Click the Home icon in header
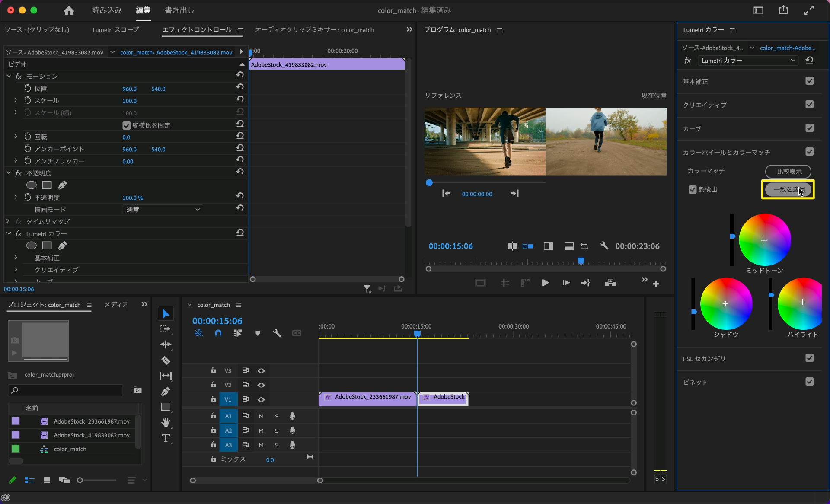The height and width of the screenshot is (504, 830). [x=69, y=10]
